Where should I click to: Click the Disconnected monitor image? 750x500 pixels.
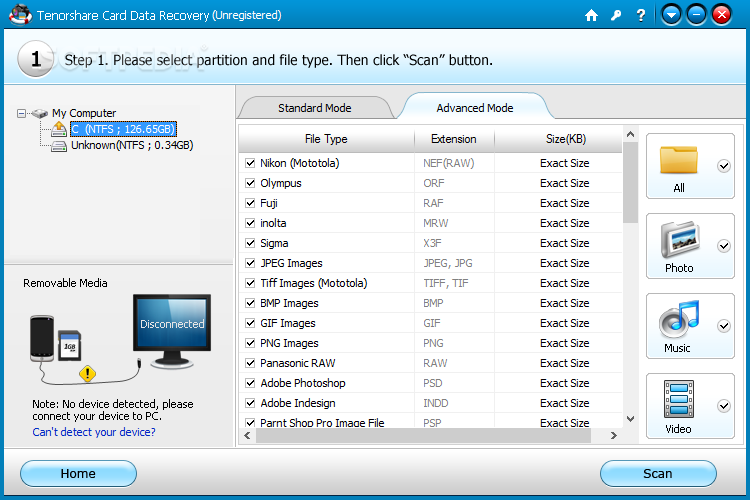[172, 331]
